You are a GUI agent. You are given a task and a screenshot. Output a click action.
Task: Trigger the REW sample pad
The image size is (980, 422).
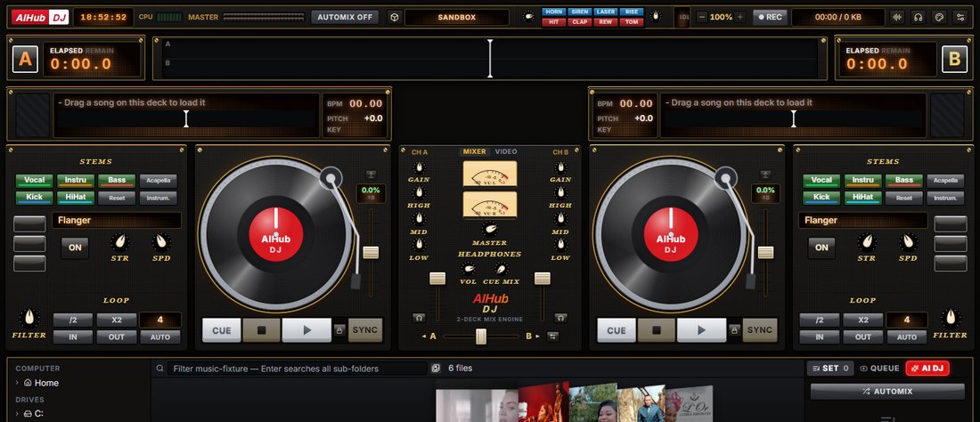click(x=606, y=22)
